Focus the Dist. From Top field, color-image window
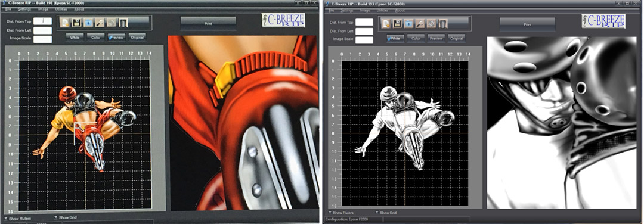The width and height of the screenshot is (644, 224). pyautogui.click(x=43, y=21)
